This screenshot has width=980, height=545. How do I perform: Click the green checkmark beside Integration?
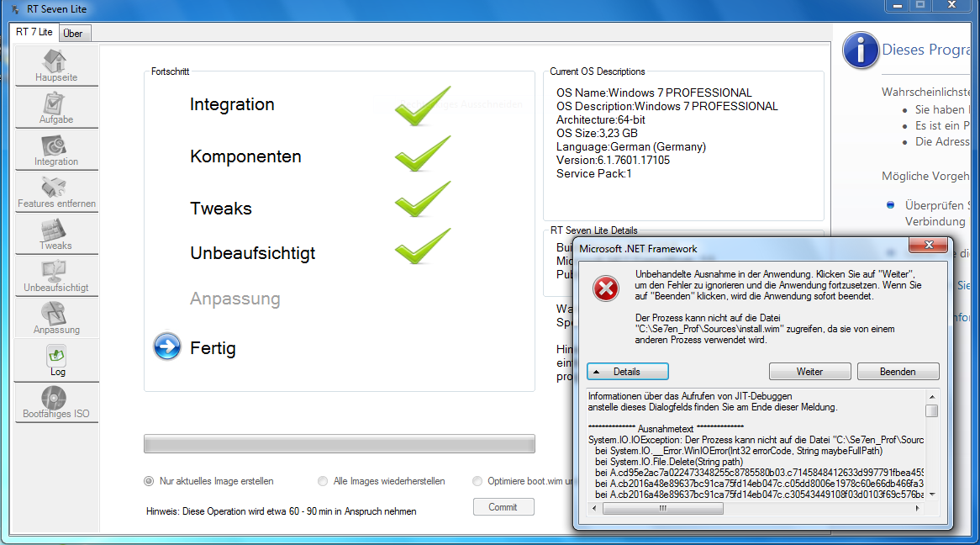(x=423, y=106)
